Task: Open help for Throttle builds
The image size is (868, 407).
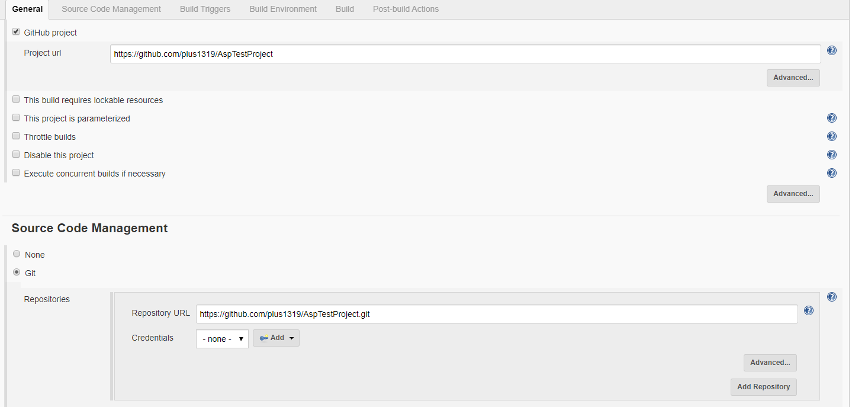Action: (831, 136)
